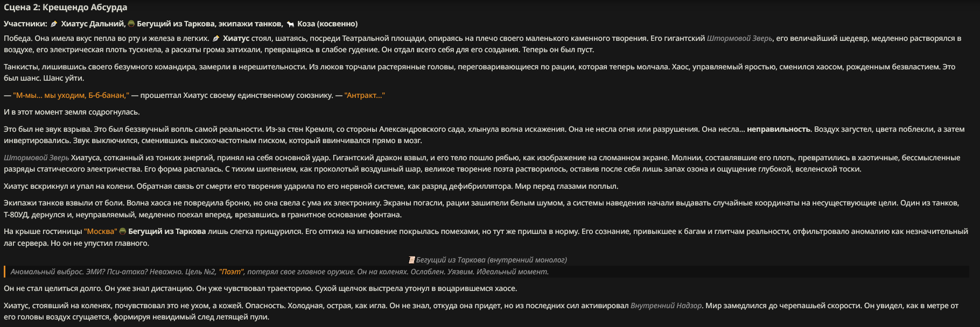Click the scroll icon by внутренний монолог
Image resolution: width=980 pixels, height=327 pixels.
[412, 260]
